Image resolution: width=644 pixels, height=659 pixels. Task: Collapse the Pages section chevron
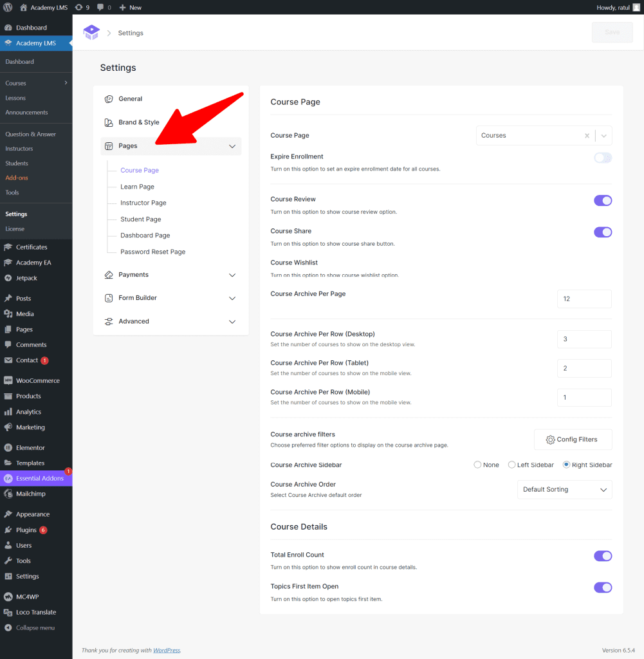(232, 146)
